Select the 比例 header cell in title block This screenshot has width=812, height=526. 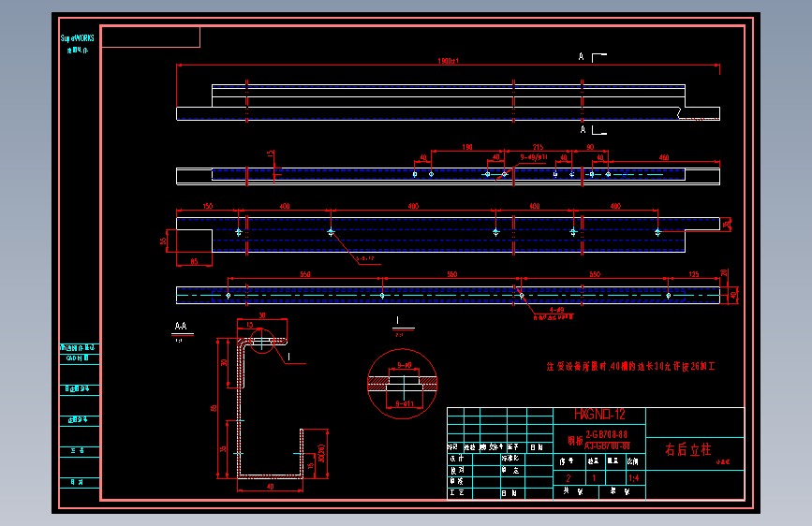[633, 460]
